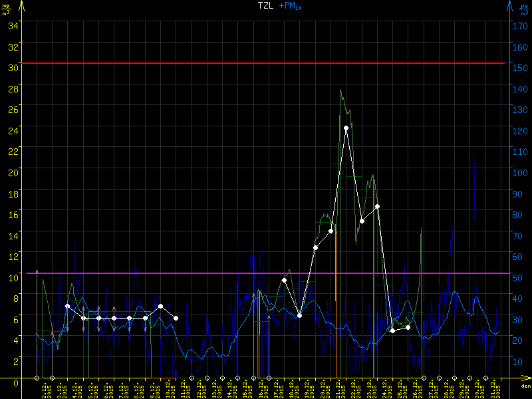Click the leftmost circle marker on the time axis
This screenshot has width=532, height=399.
click(37, 378)
